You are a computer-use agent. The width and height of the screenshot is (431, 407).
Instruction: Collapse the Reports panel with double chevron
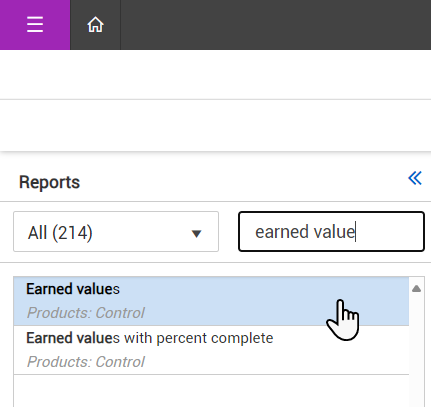tap(415, 178)
